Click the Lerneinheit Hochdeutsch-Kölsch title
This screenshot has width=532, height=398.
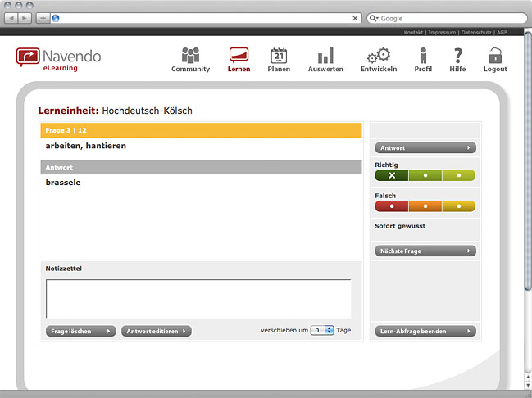116,111
